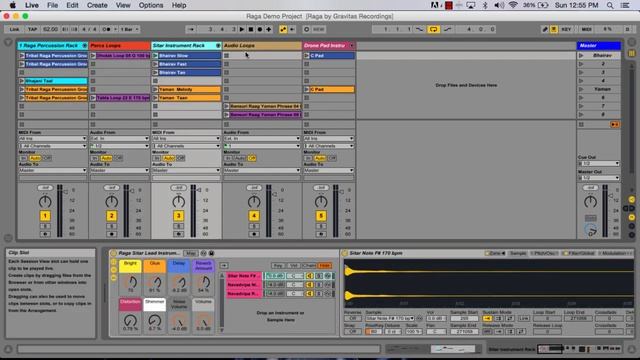640x360 pixels.
Task: Launch the Yaman scene in Master track
Action: click(581, 89)
